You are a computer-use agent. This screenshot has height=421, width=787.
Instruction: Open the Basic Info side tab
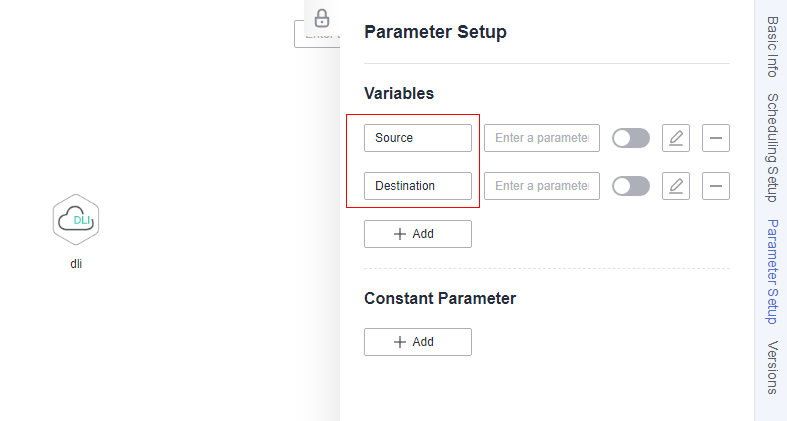(772, 47)
